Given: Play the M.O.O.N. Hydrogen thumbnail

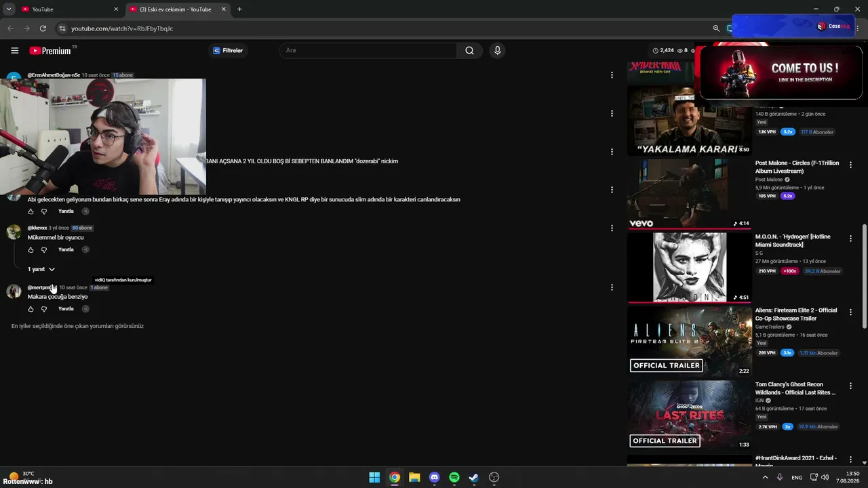Looking at the screenshot, I should (690, 268).
